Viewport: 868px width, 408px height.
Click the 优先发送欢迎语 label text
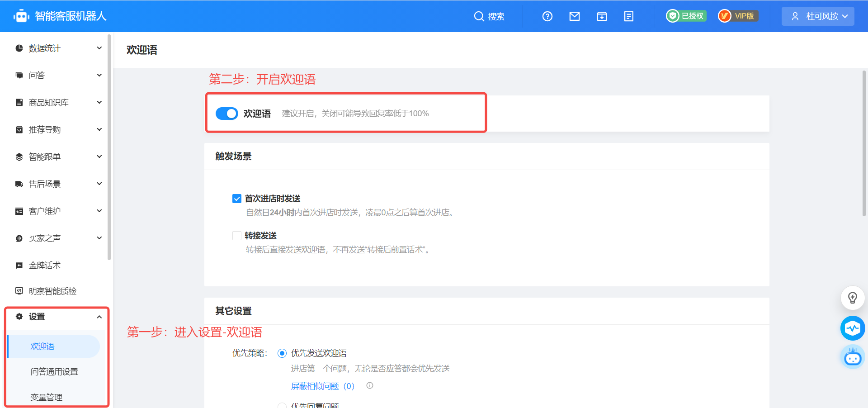coord(319,353)
